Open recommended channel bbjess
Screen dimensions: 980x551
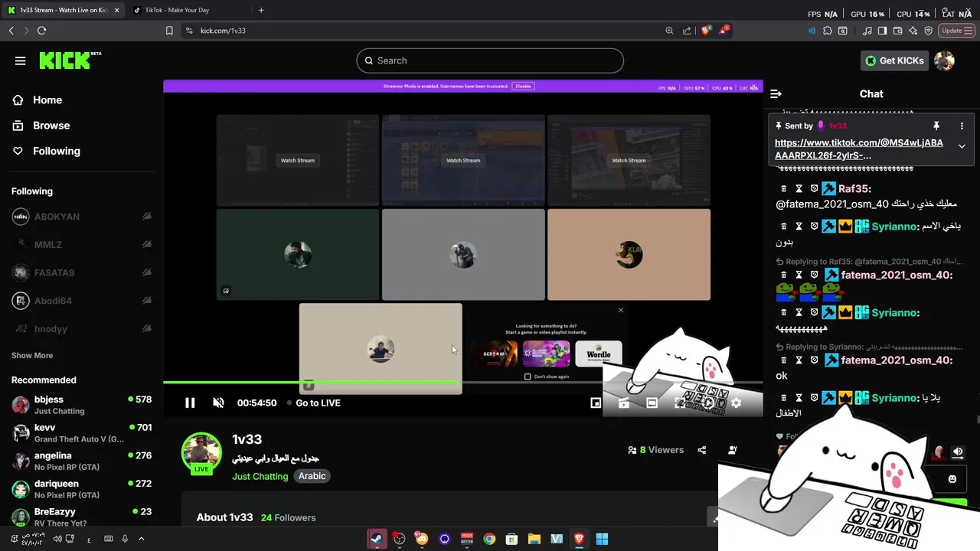81,405
